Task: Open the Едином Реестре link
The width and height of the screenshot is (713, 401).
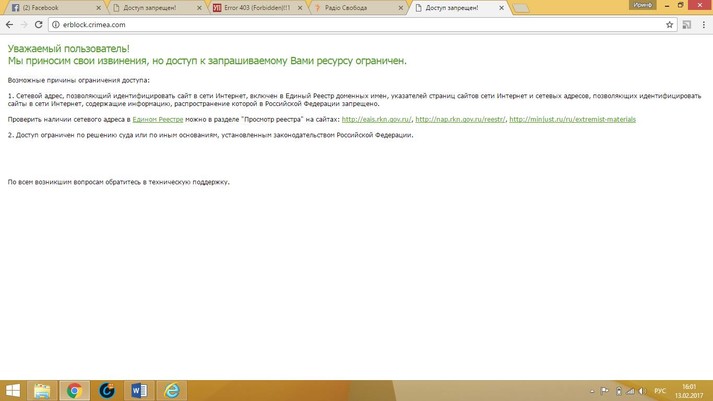Action: coord(157,119)
